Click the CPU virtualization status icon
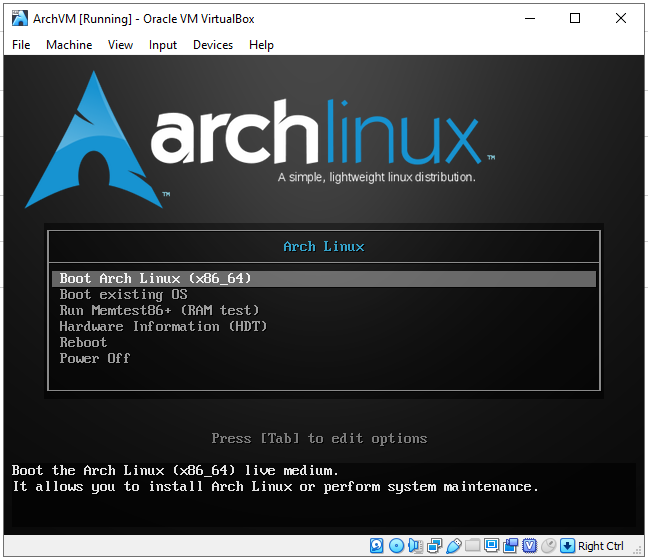 pyautogui.click(x=529, y=546)
